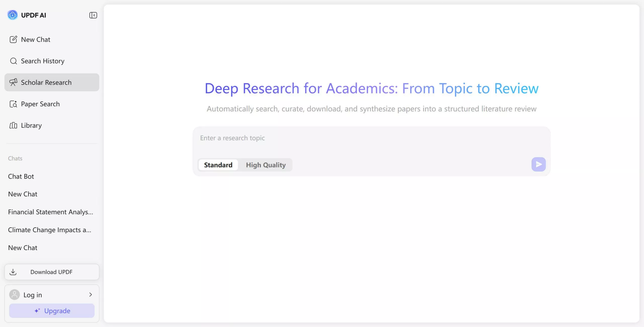This screenshot has width=644, height=327.
Task: Click the download arrow icon
Action: 13,272
